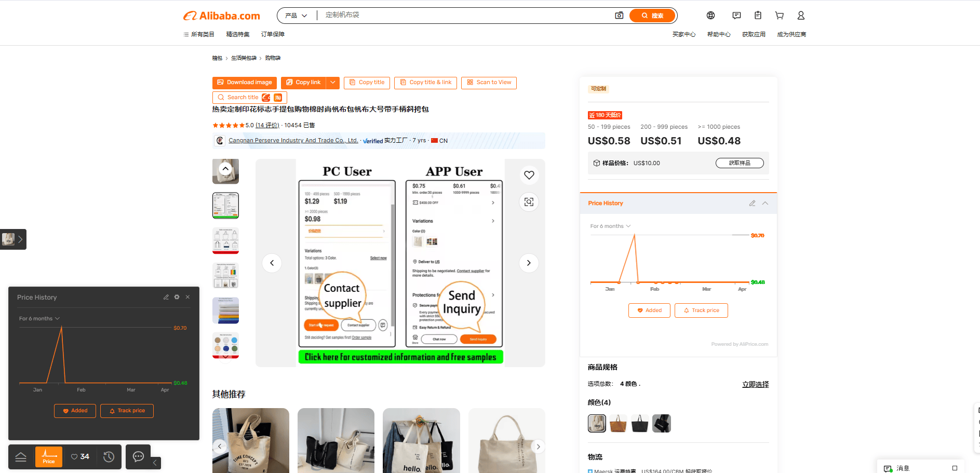Click the history clock icon in toolbar
This screenshot has width=980, height=473.
click(x=109, y=457)
